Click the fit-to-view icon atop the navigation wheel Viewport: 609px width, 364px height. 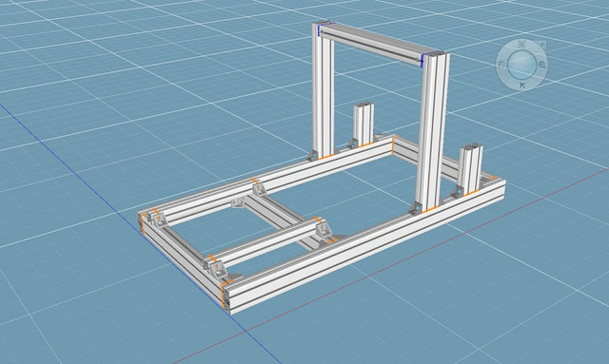click(x=521, y=45)
